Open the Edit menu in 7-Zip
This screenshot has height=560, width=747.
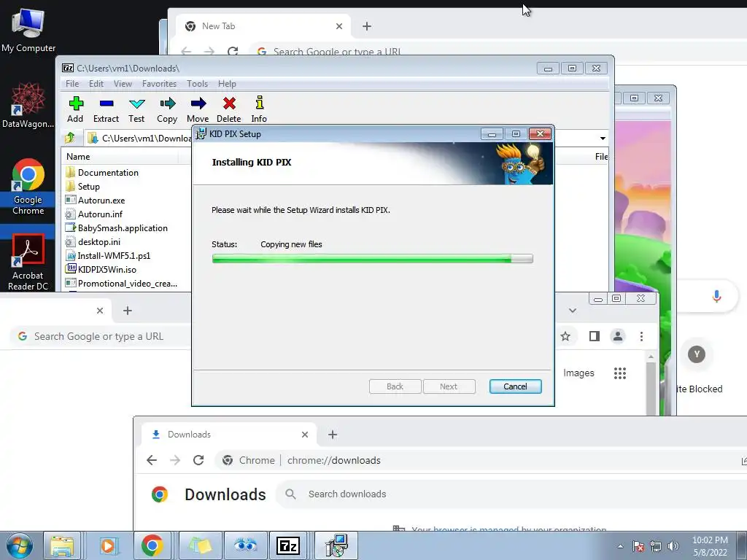pos(96,84)
